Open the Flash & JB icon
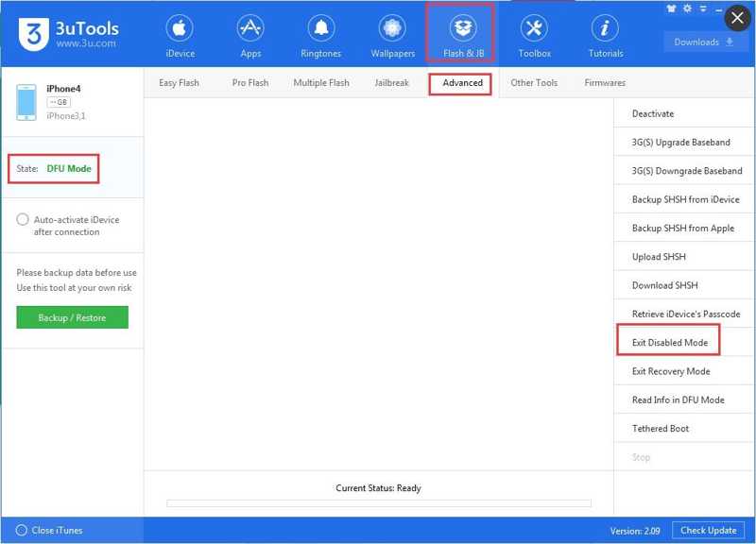 (463, 28)
